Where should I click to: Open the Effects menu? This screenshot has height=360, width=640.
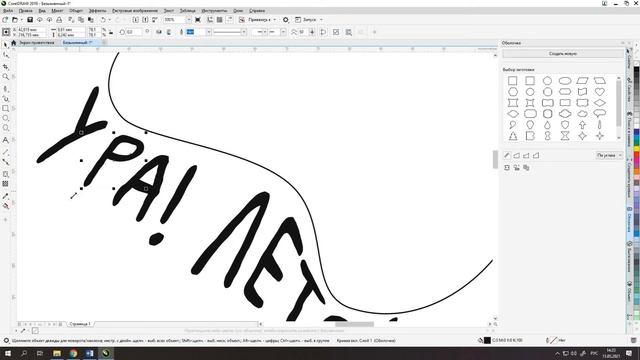tap(97, 11)
